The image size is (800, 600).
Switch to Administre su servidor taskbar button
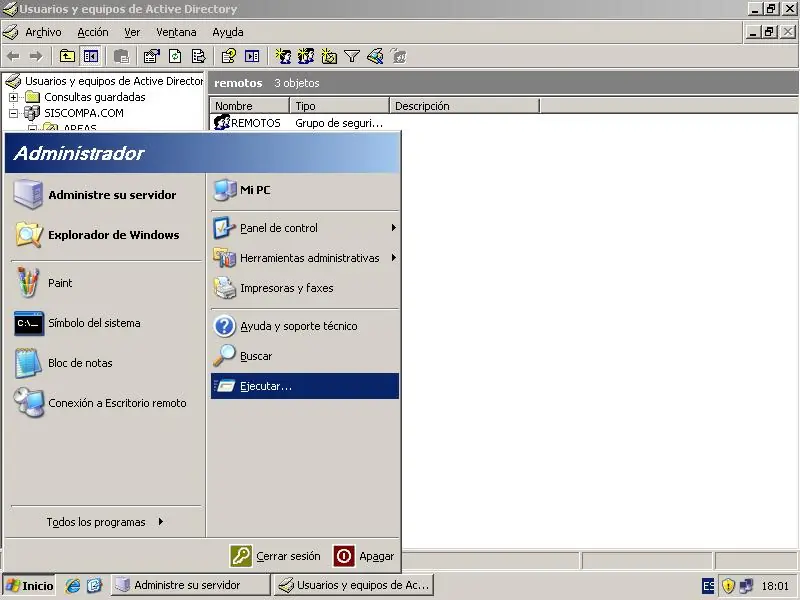point(190,585)
